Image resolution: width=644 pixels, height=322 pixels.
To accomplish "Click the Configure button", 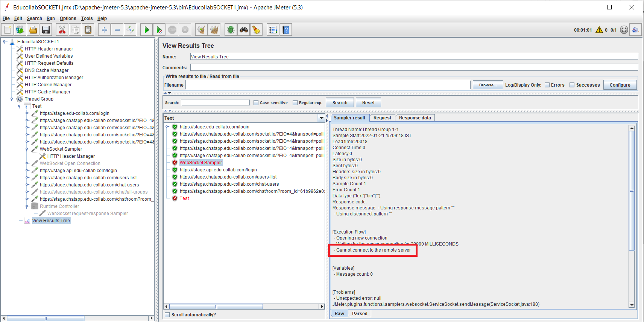I will pos(620,85).
